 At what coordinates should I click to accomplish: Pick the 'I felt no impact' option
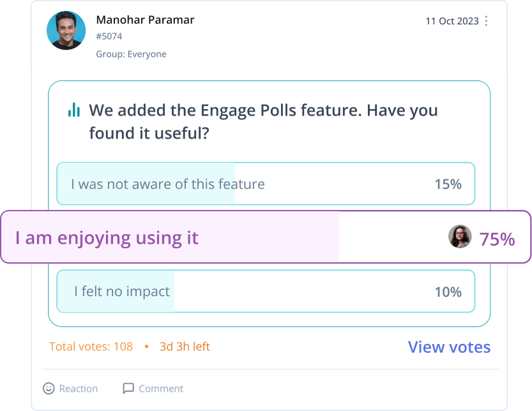click(x=122, y=292)
